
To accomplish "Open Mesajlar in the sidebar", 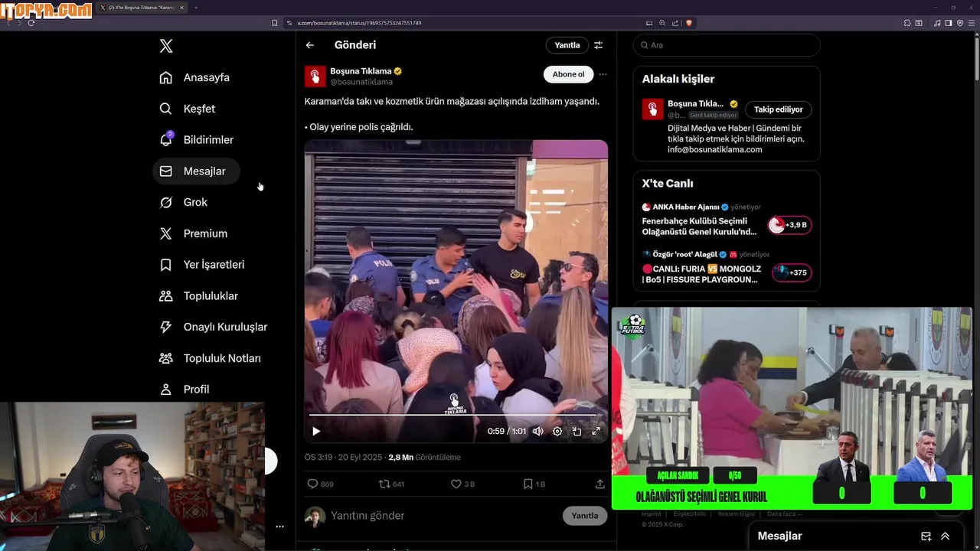I will pyautogui.click(x=196, y=171).
